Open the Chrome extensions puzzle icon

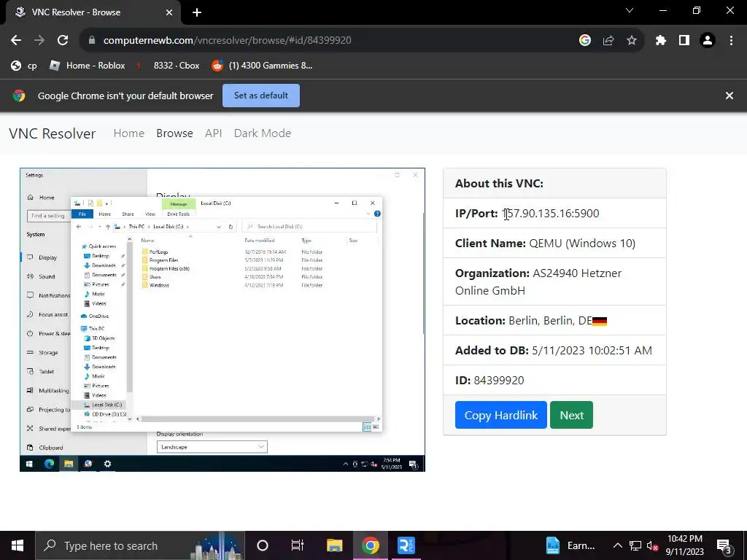660,41
